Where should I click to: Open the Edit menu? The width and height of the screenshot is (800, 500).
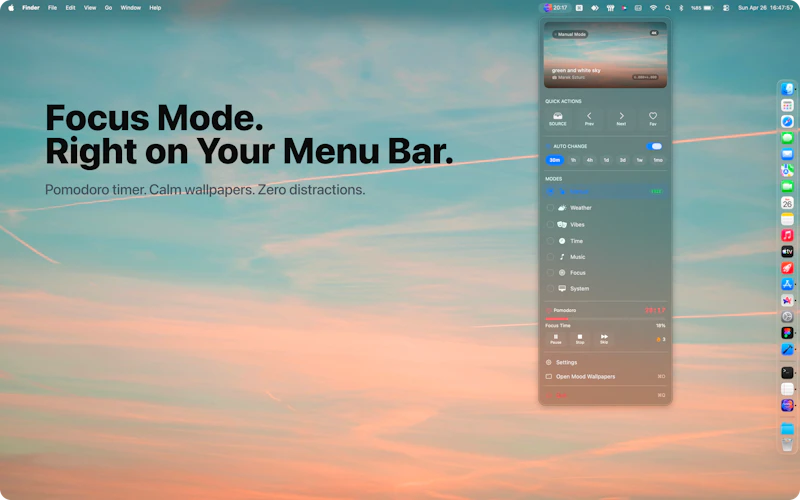click(x=70, y=8)
